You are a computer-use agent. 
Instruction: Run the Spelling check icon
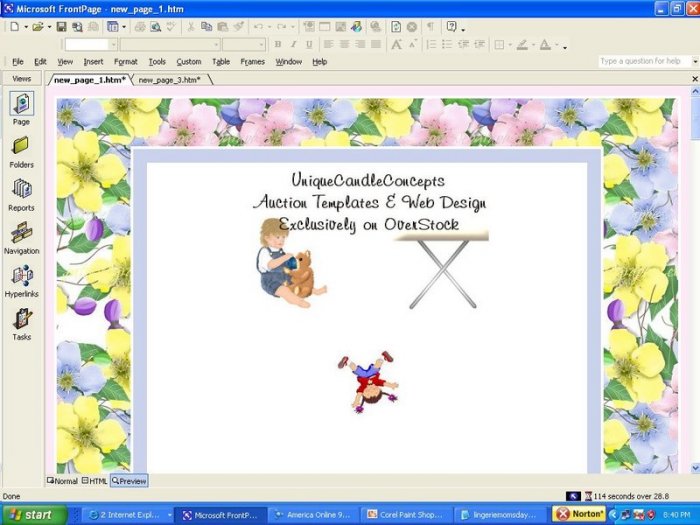tap(171, 27)
